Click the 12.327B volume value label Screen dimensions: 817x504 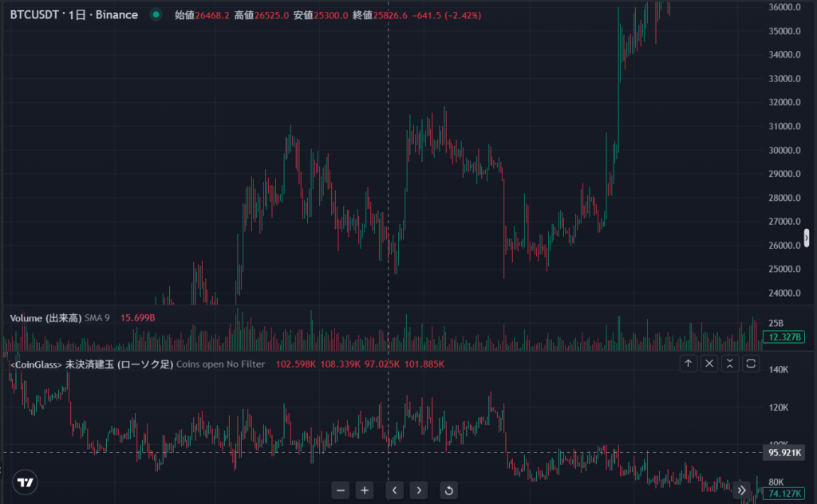[783, 337]
